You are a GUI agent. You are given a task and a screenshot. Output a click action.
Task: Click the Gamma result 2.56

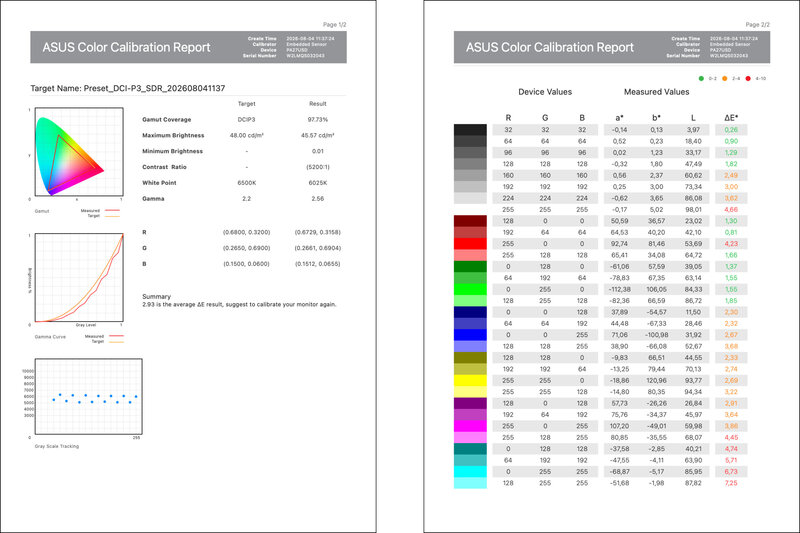pos(318,198)
